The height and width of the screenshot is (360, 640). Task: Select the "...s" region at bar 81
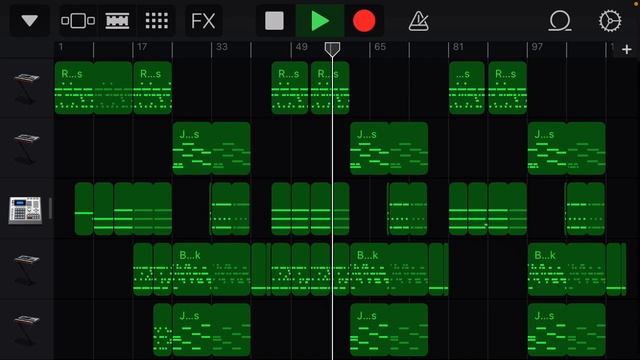[x=467, y=88]
